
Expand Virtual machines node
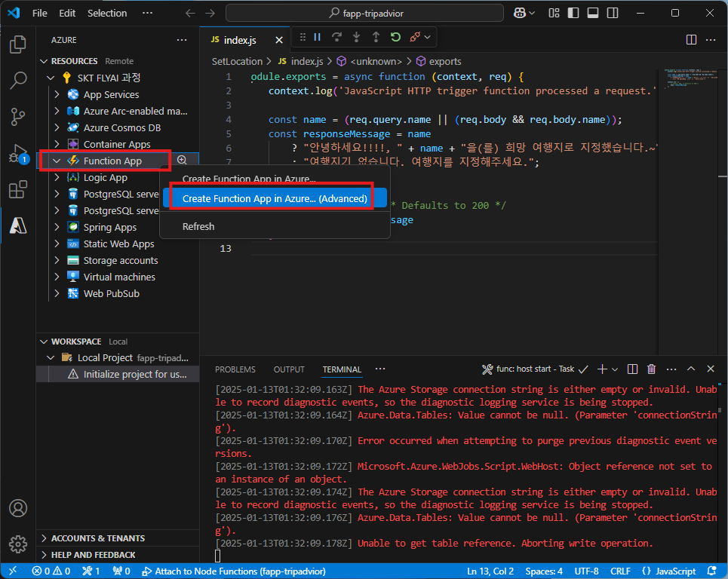coord(57,277)
